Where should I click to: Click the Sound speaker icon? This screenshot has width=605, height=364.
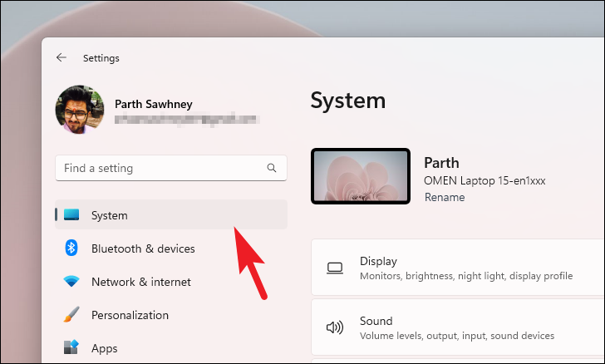click(335, 327)
